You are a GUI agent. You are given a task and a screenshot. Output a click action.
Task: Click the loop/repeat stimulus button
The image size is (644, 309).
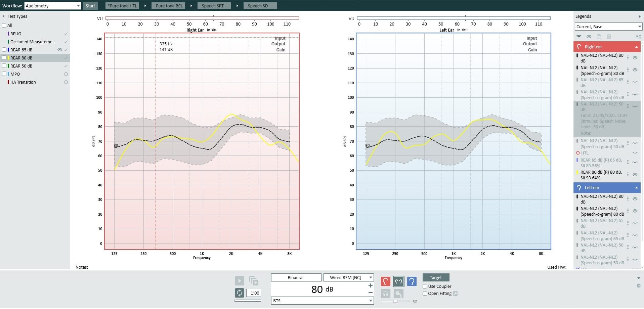239,293
